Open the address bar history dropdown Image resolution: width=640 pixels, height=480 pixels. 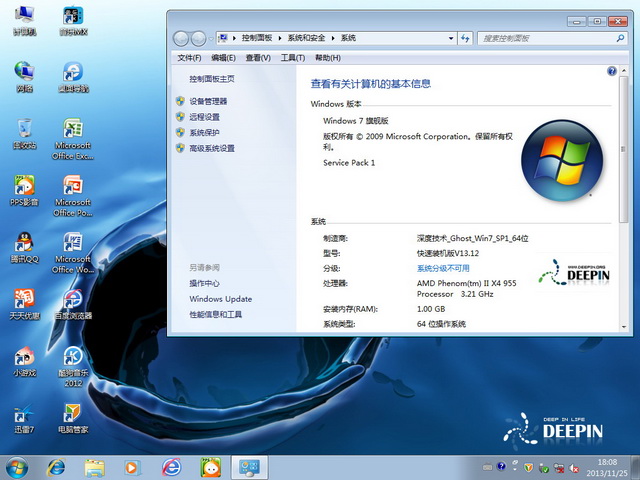(451, 38)
